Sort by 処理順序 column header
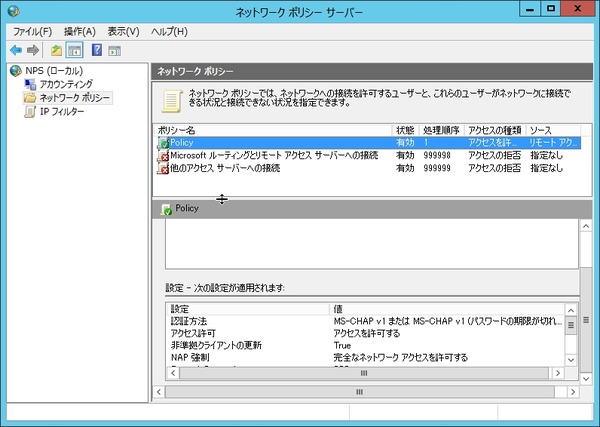The width and height of the screenshot is (600, 427). [442, 130]
